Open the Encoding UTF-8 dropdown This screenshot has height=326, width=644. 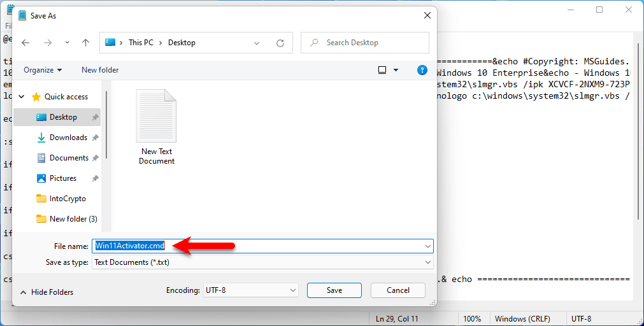pyautogui.click(x=250, y=290)
